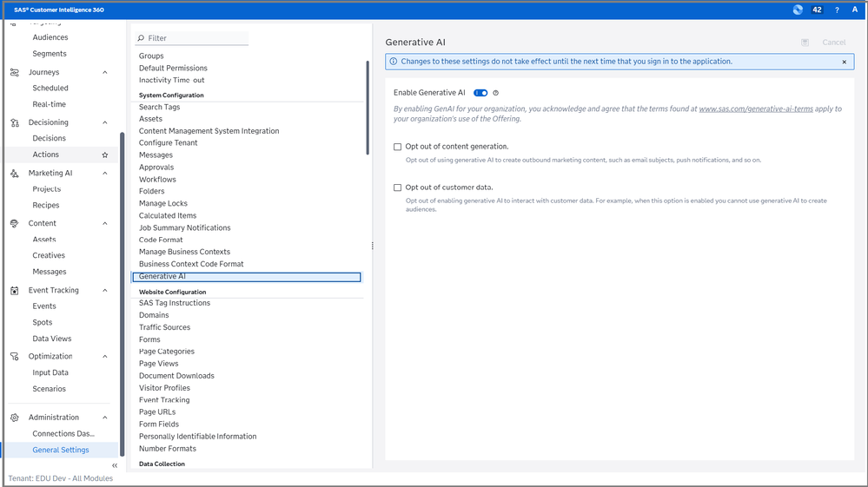Open the notifications badge showing 42
This screenshot has width=868, height=487.
click(817, 10)
